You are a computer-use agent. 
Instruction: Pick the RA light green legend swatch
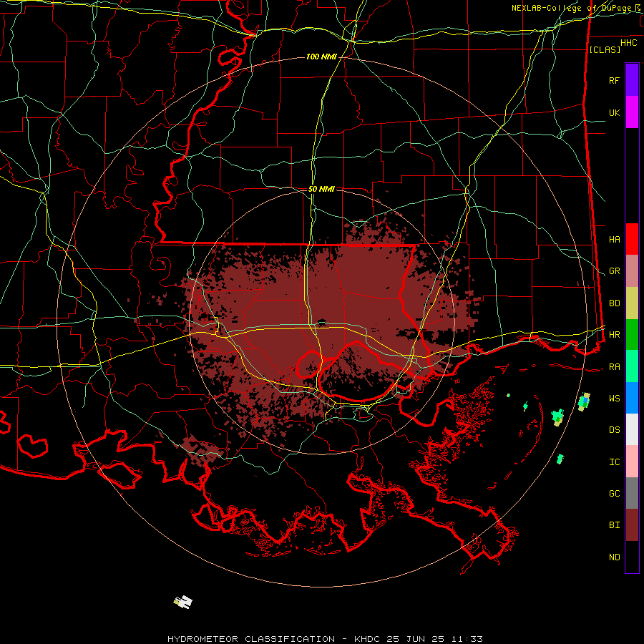point(632,366)
